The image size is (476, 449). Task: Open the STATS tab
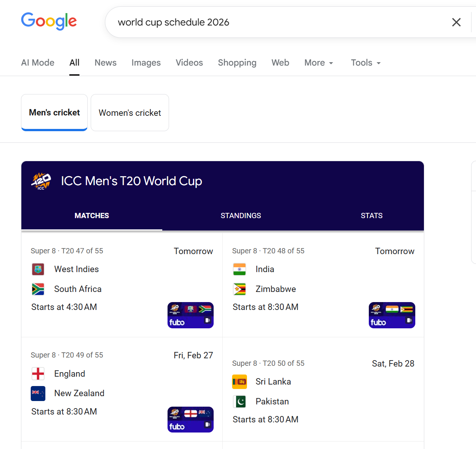tap(371, 216)
